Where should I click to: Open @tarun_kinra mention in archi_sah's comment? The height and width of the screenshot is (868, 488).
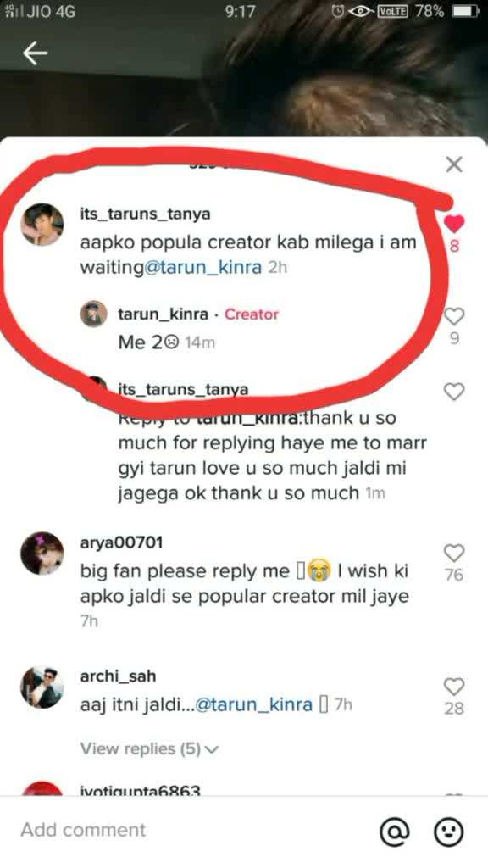tap(254, 705)
